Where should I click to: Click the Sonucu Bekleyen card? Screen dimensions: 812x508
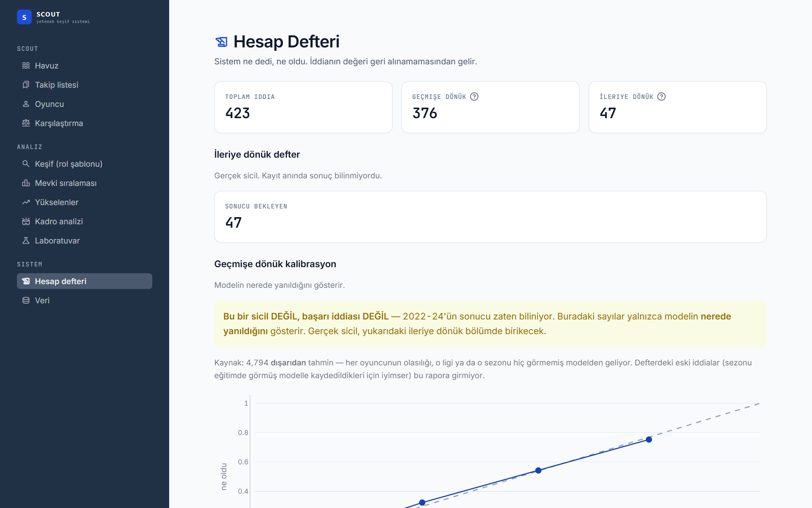pyautogui.click(x=491, y=217)
